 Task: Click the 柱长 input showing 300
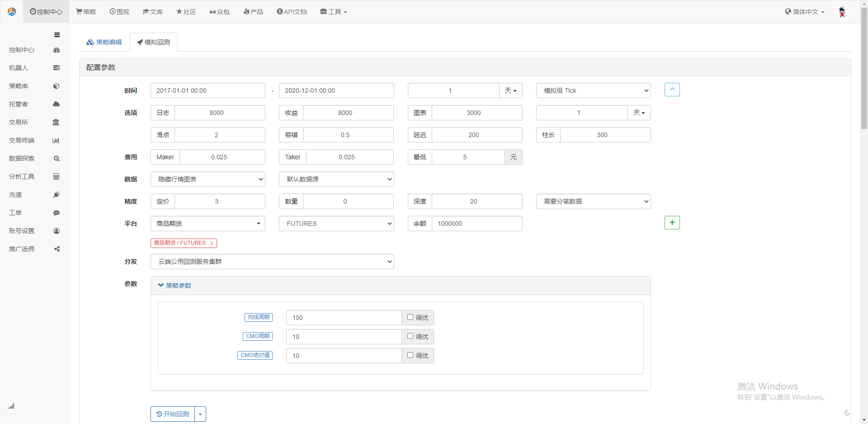click(605, 135)
